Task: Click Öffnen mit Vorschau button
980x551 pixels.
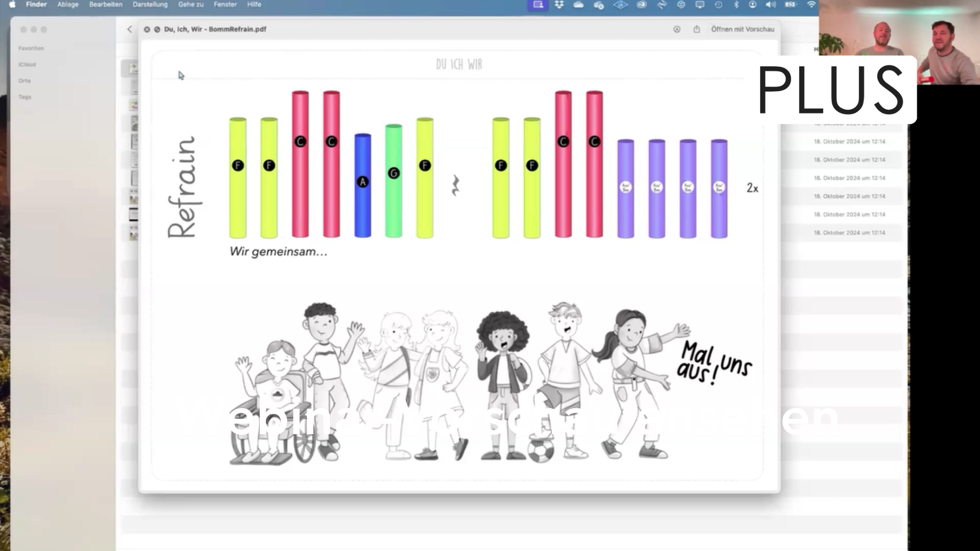Action: [x=743, y=30]
